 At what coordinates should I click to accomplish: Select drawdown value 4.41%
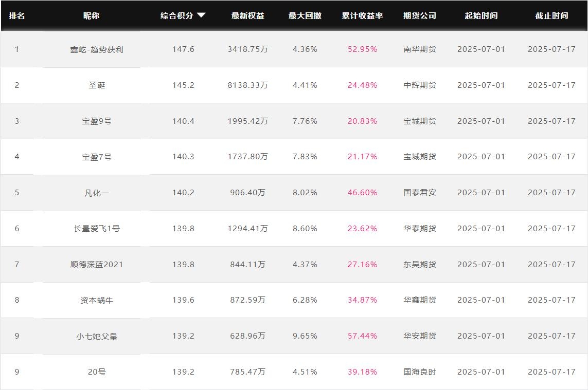(x=305, y=85)
